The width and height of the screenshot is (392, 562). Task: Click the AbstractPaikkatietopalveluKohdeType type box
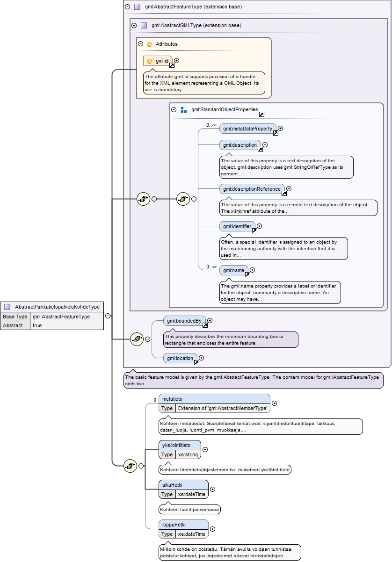coord(52,307)
